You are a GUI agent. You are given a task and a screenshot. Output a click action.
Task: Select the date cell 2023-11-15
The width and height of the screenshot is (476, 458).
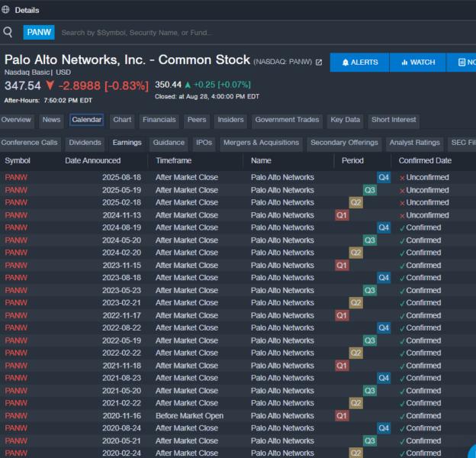121,266
